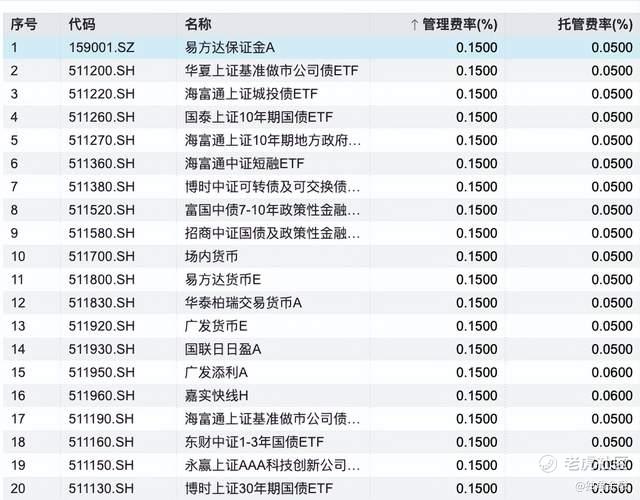Select 海富通上证城投债ETF row

[x=320, y=94]
